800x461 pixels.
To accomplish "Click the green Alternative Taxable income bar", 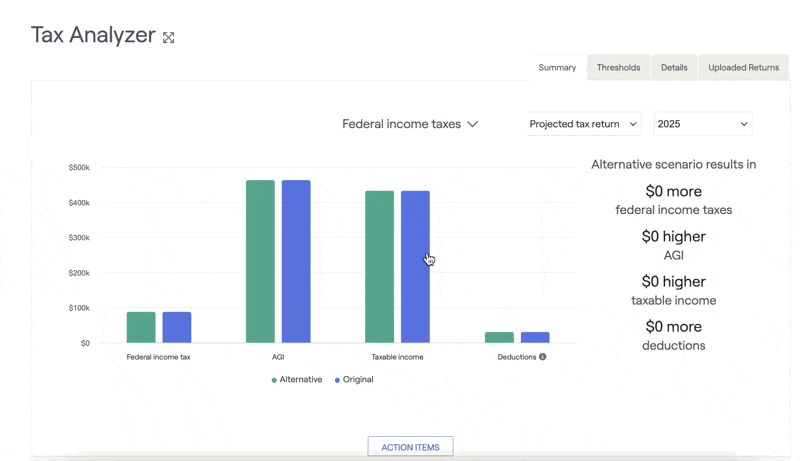I will coord(380,267).
